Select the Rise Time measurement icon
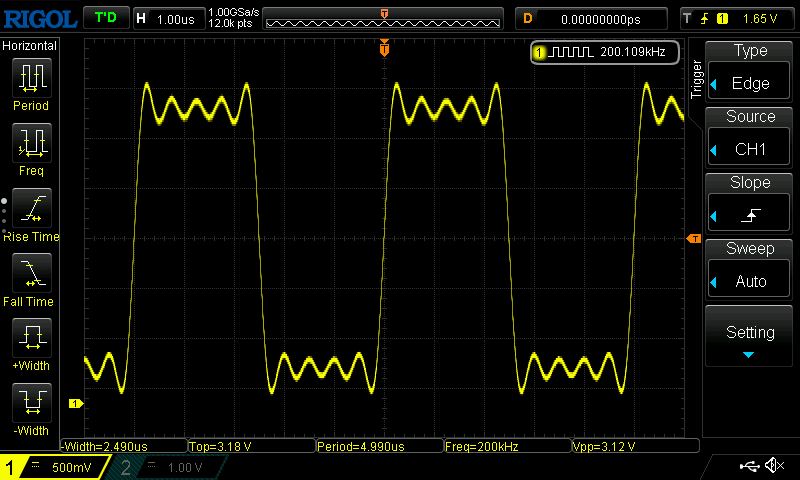The width and height of the screenshot is (800, 480). pyautogui.click(x=32, y=208)
